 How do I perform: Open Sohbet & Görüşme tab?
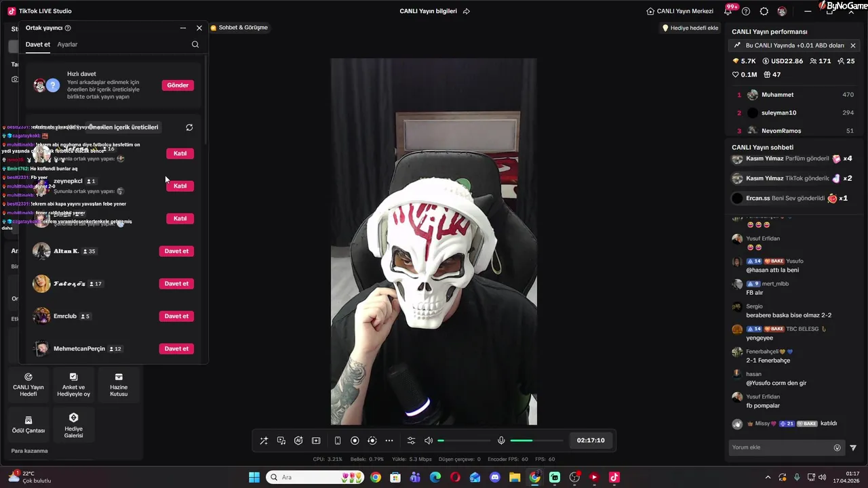pos(239,28)
